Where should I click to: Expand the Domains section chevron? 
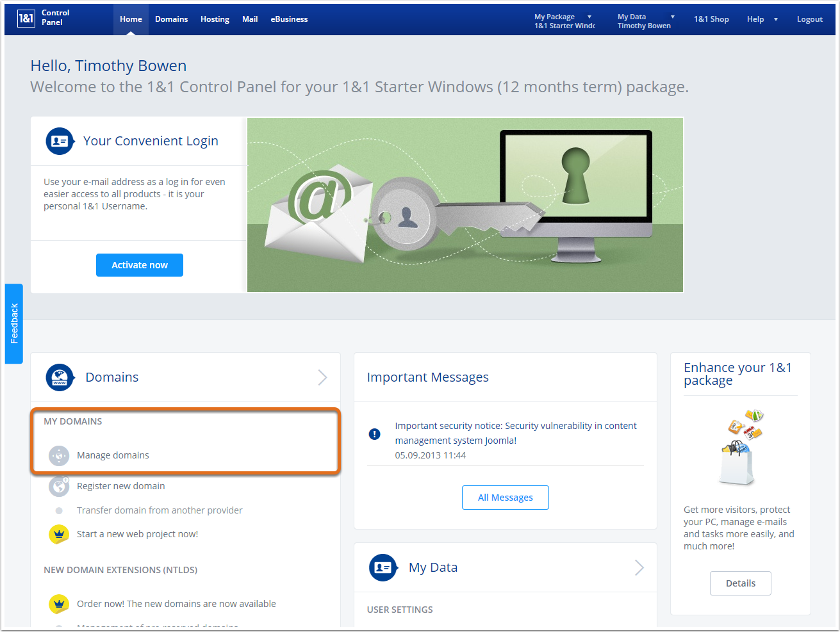(322, 378)
